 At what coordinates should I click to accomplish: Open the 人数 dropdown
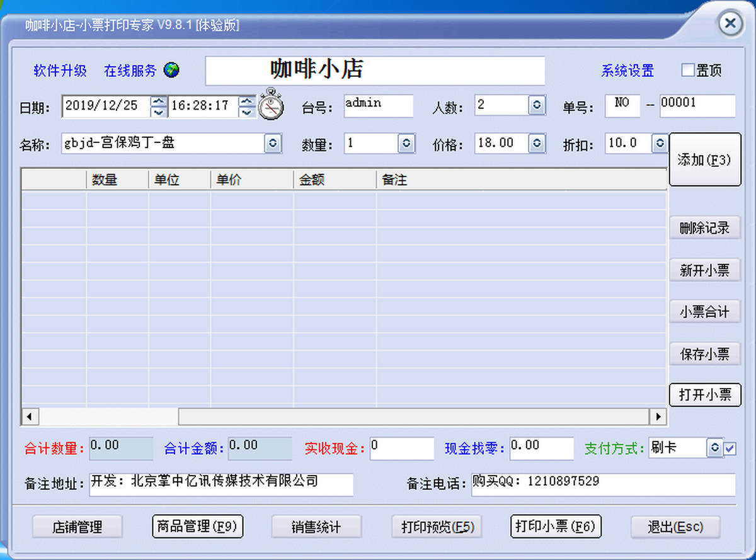(x=536, y=105)
